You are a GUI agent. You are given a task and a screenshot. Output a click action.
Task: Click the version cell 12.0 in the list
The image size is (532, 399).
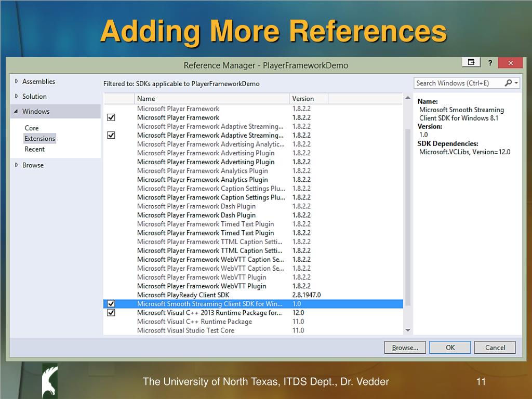298,312
